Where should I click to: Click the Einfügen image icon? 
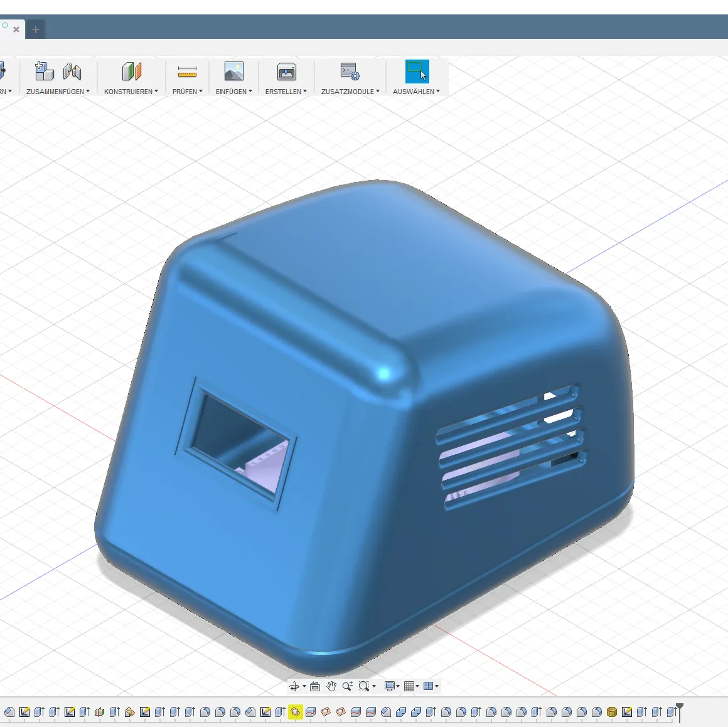point(233,72)
